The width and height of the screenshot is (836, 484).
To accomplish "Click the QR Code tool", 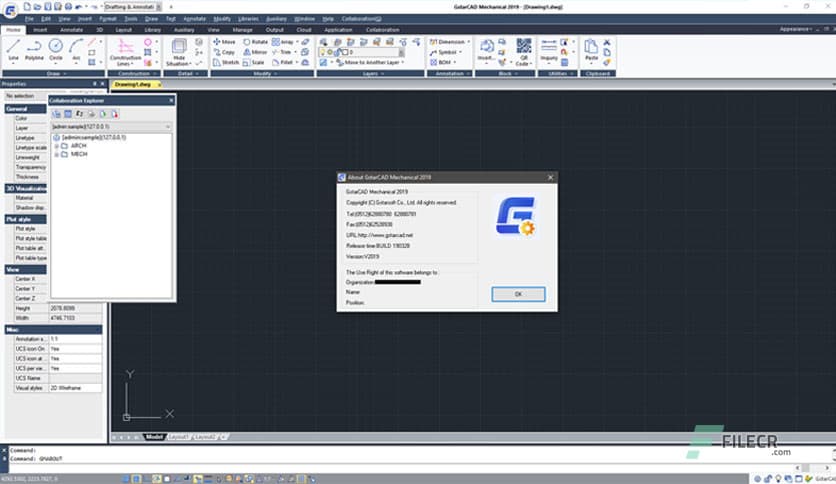I will [524, 51].
